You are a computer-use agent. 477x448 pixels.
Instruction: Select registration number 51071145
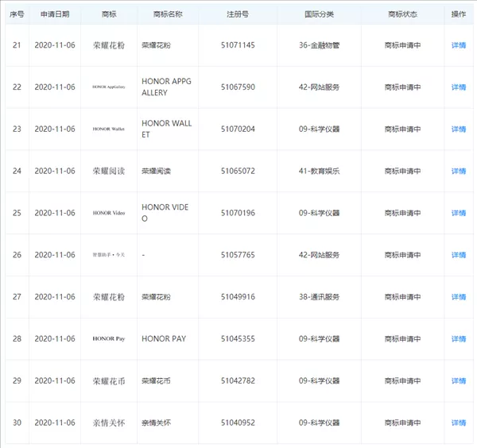tap(238, 45)
